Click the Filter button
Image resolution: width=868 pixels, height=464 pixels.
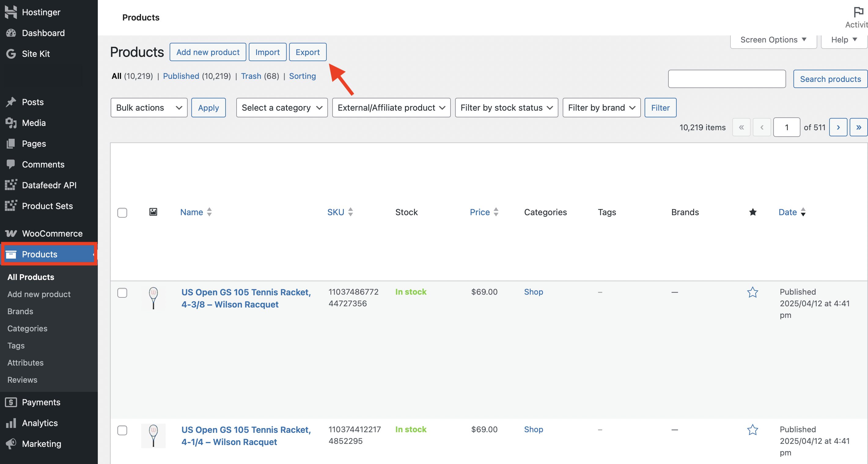coord(660,108)
